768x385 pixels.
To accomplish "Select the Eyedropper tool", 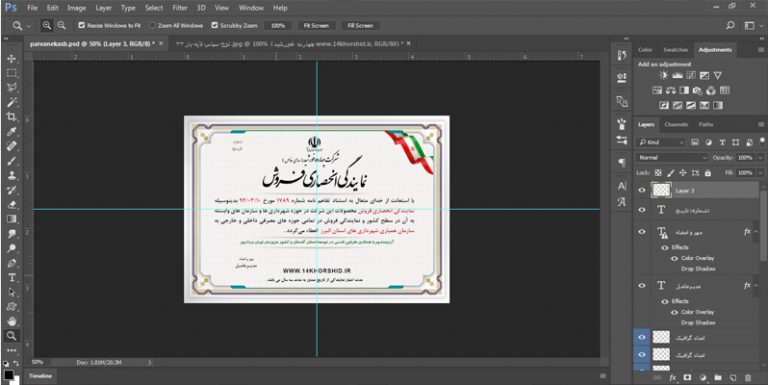I will (x=11, y=131).
